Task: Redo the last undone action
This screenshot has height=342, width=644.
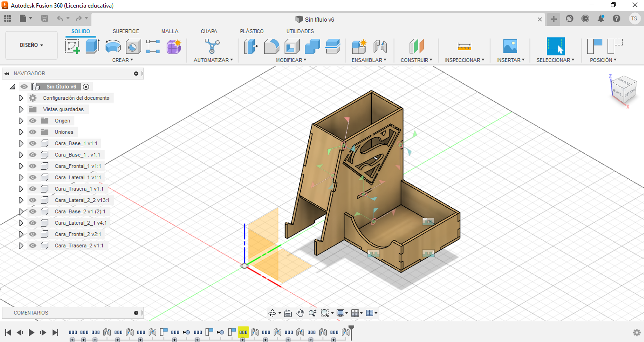Action: point(79,18)
